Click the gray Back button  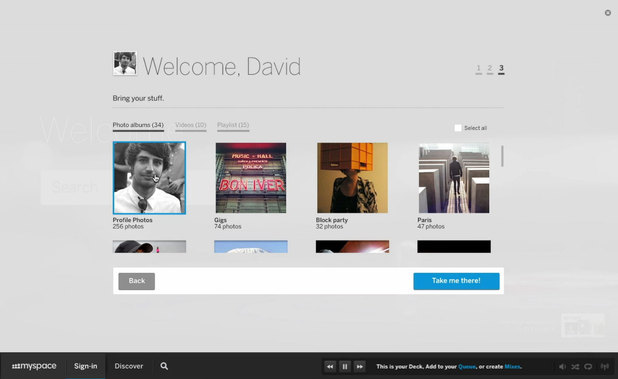coord(137,281)
